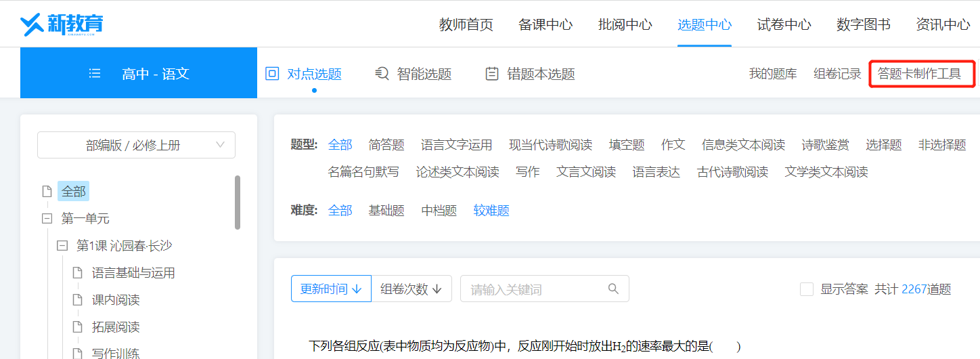The height and width of the screenshot is (359, 980).
Task: Sort questions by 组卷次数
Action: (x=411, y=289)
